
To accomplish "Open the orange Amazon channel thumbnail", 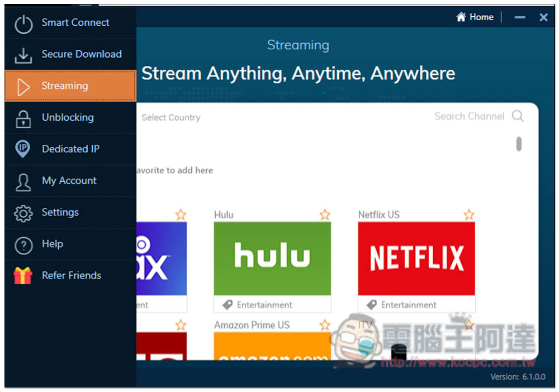I will coord(272,346).
